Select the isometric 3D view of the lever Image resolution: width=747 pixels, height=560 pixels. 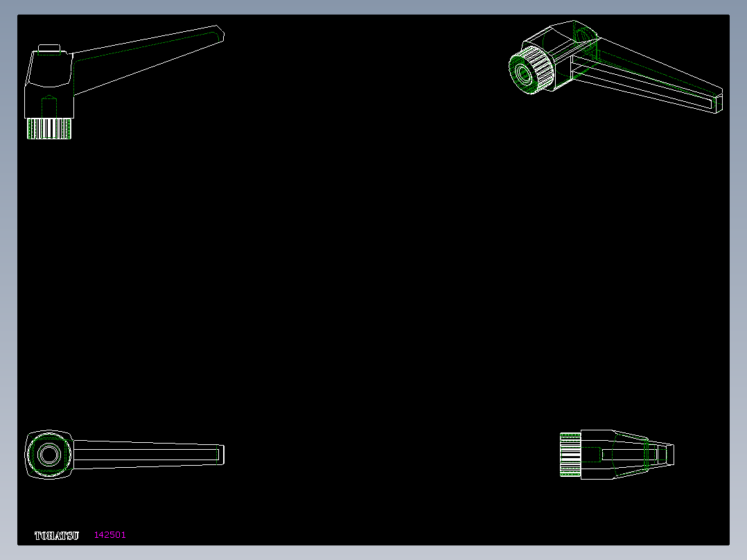[615, 67]
